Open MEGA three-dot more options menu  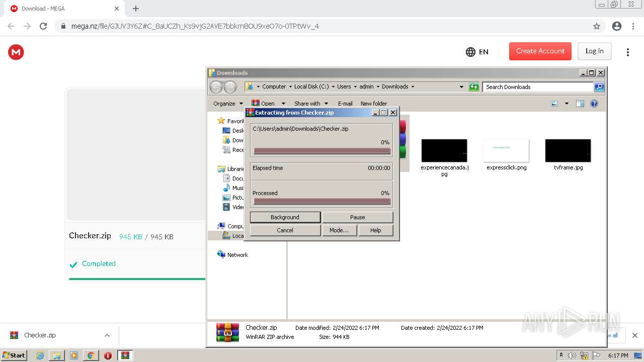tap(627, 52)
